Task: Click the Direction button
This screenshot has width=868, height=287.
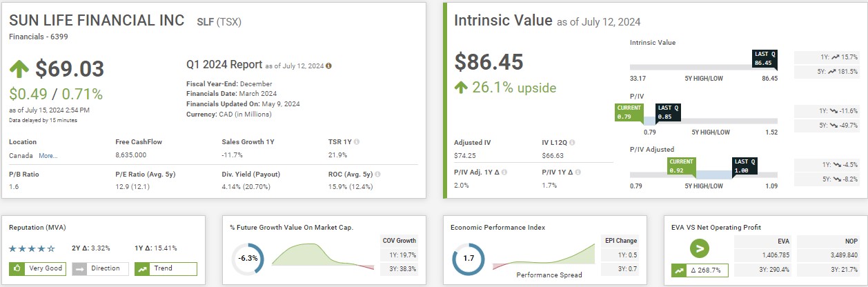Action: (99, 269)
